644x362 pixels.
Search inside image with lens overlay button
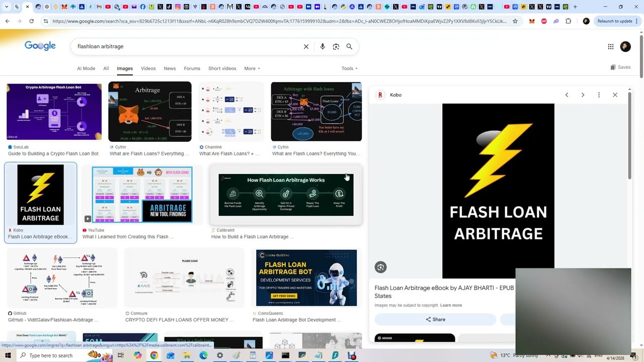point(381,267)
